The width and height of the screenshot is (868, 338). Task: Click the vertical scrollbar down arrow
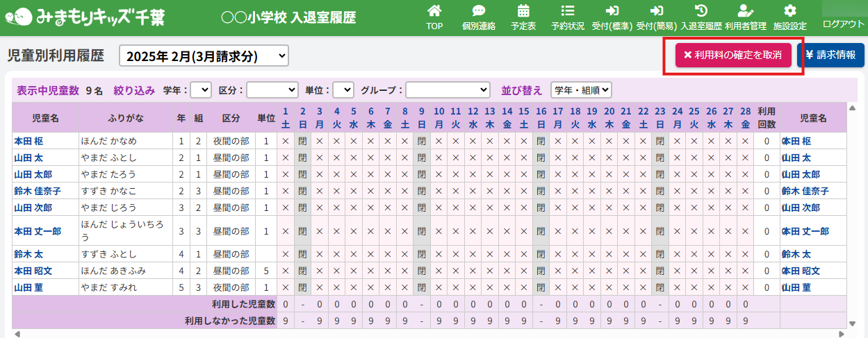pyautogui.click(x=853, y=323)
